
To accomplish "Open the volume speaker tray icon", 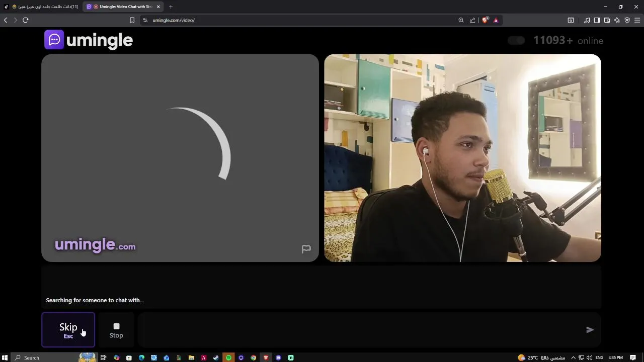I will [x=589, y=357].
